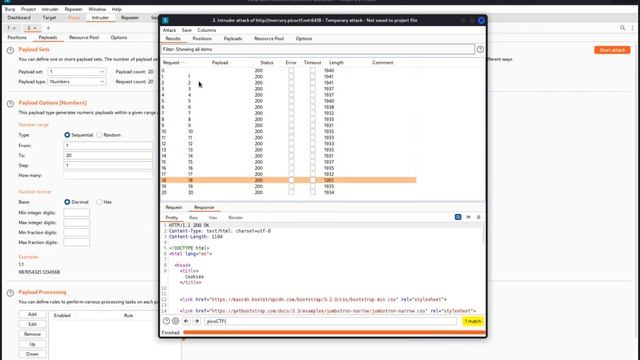
Task: Close Intruder tab 1 with its x
Action: pos(14,28)
